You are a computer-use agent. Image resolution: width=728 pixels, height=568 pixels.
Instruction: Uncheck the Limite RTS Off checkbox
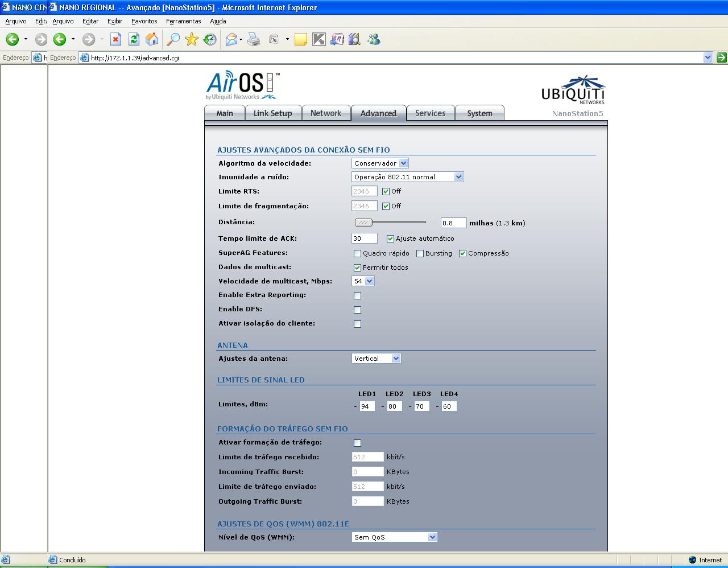pos(386,192)
